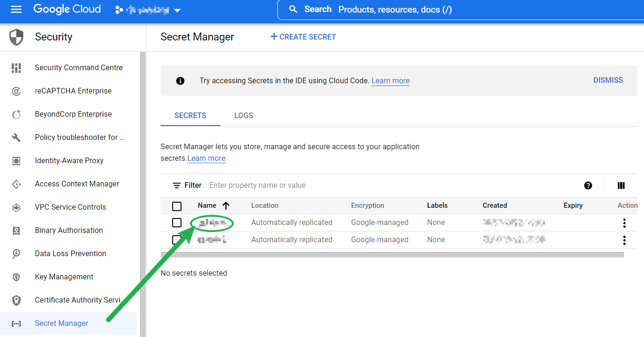This screenshot has width=644, height=337.
Task: Tick the second secret row checkbox
Action: [177, 240]
